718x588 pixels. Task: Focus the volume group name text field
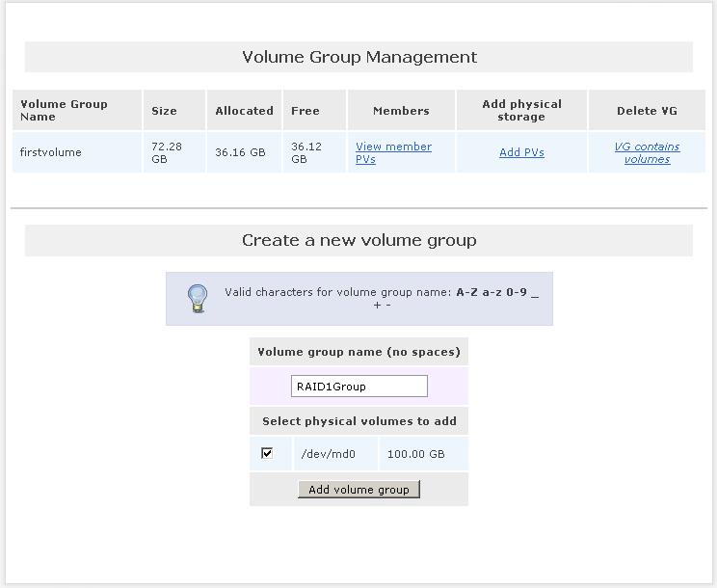(x=359, y=387)
